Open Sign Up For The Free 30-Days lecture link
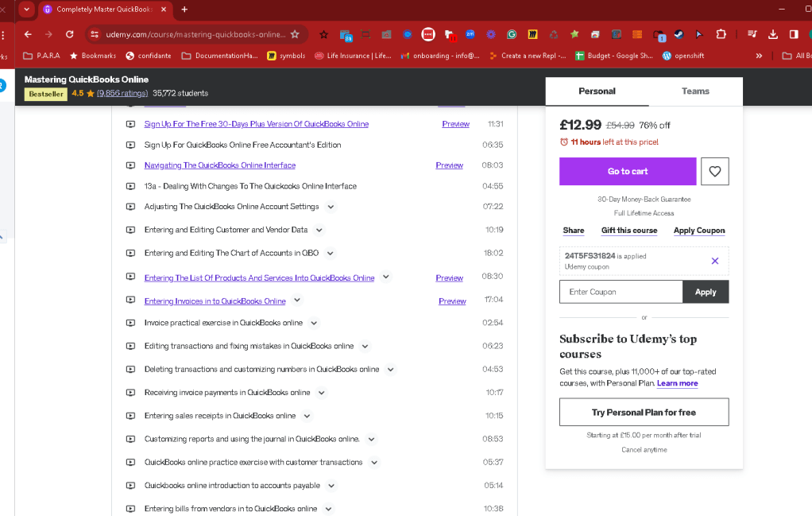The width and height of the screenshot is (812, 516). [x=257, y=124]
